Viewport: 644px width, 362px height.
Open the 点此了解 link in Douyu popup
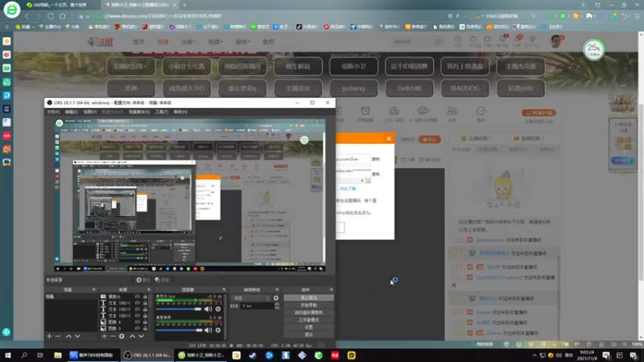(x=348, y=188)
